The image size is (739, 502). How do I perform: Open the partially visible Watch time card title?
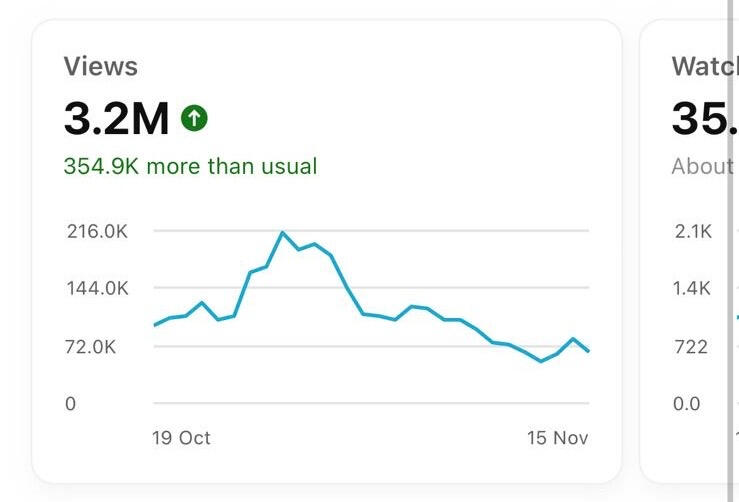pyautogui.click(x=701, y=67)
